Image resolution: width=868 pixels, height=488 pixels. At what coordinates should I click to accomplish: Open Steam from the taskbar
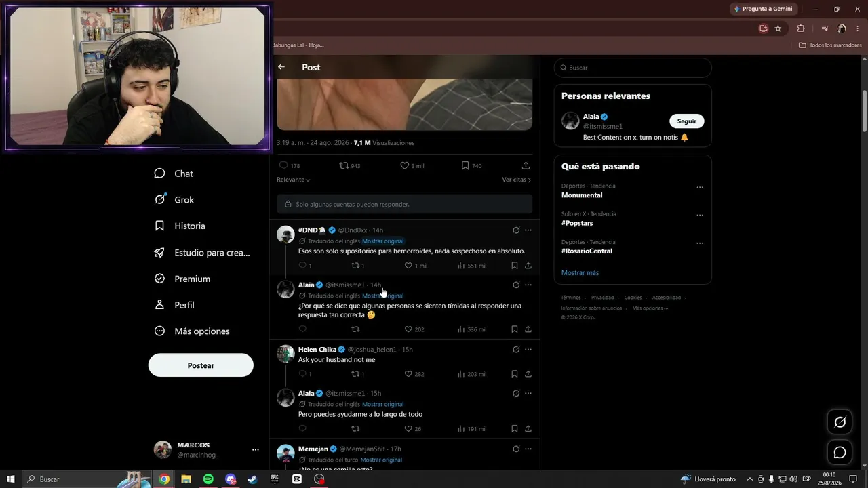pyautogui.click(x=252, y=479)
